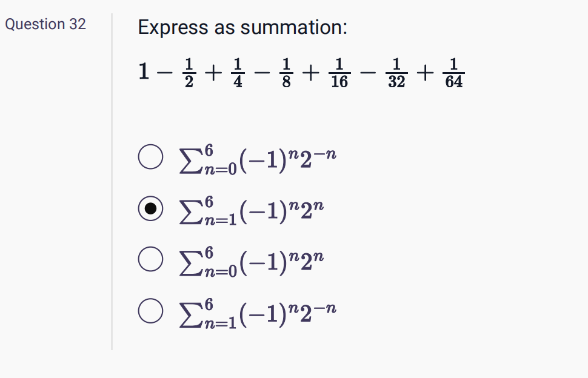Click the second summation formula text
This screenshot has height=378, width=588.
(x=252, y=208)
